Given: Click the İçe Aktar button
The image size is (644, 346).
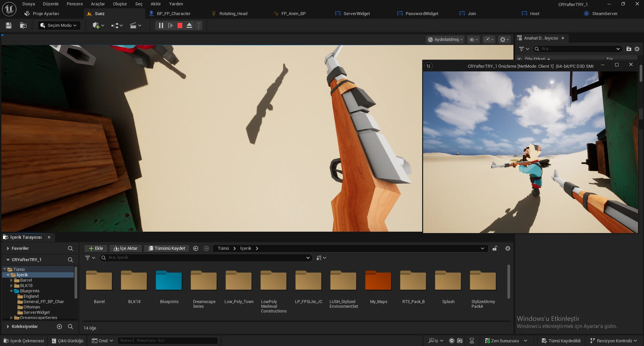Looking at the screenshot, I should click(x=126, y=248).
